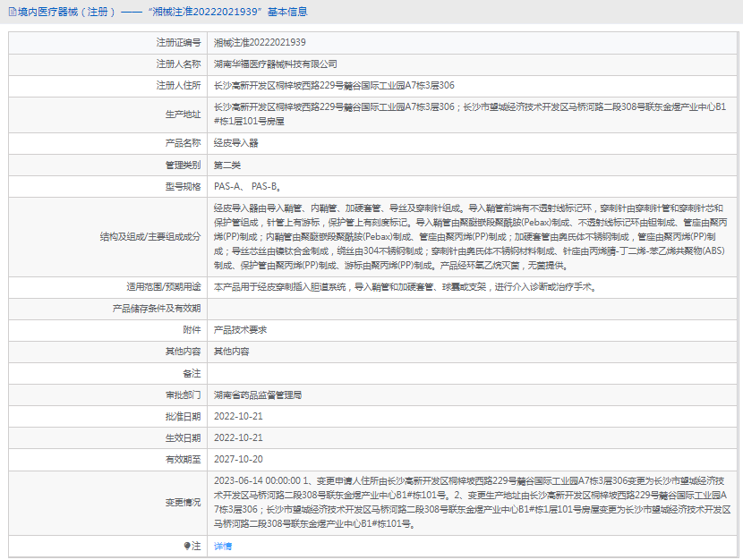
Task: Click the document icon beside the page title
Action: tap(13, 12)
